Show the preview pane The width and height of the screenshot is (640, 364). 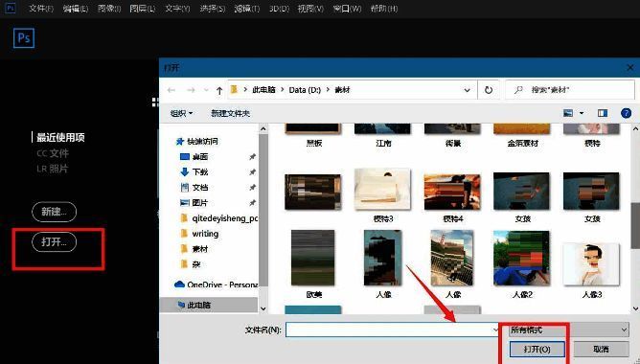coord(603,113)
